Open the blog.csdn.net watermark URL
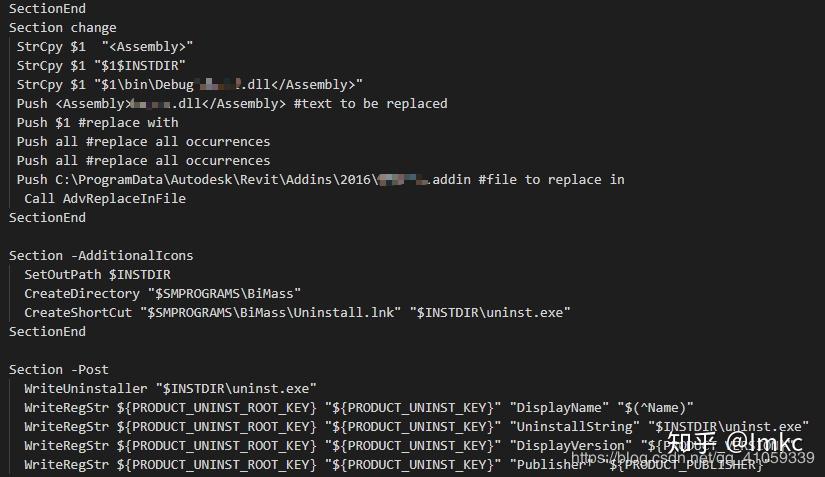The image size is (825, 477). [x=691, y=458]
